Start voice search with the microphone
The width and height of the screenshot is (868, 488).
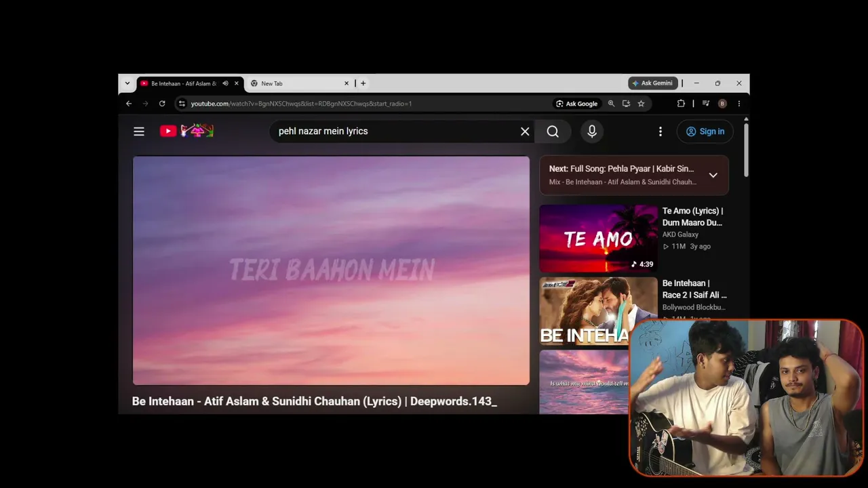pos(592,131)
